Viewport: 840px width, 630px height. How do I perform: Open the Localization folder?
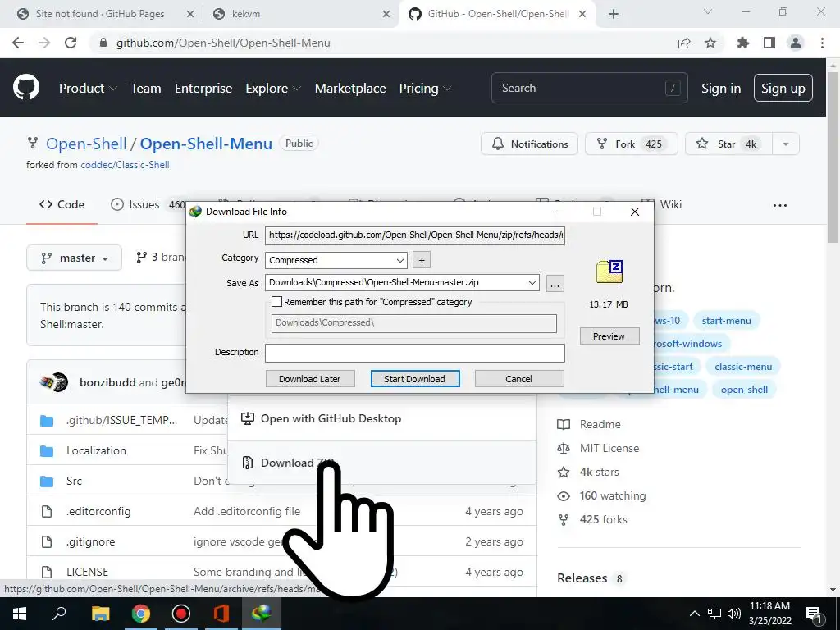coord(97,450)
